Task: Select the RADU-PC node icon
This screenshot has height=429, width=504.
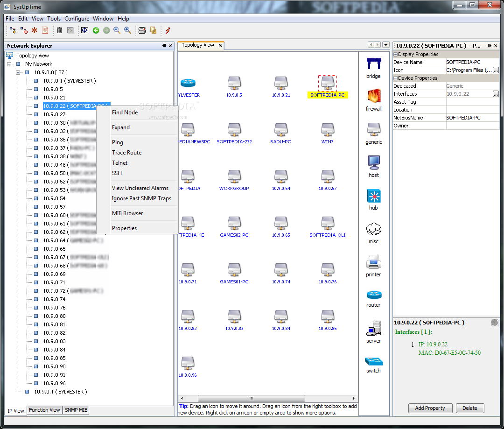Action: pyautogui.click(x=281, y=130)
